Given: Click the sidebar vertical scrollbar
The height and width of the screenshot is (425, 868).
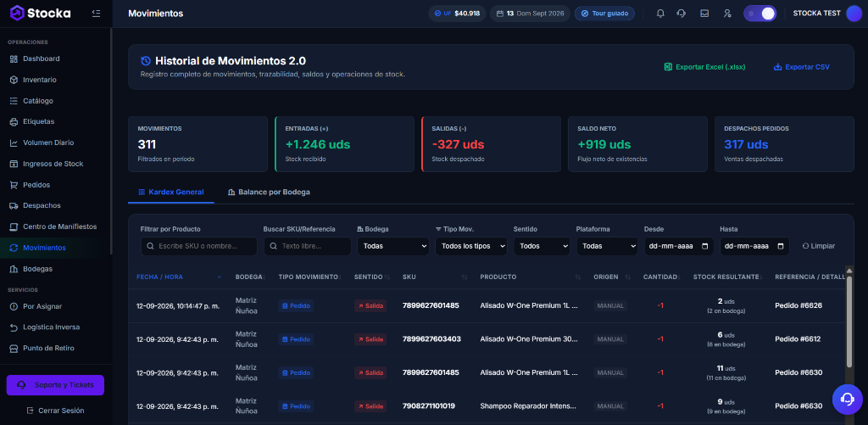Looking at the screenshot, I should (x=111, y=142).
